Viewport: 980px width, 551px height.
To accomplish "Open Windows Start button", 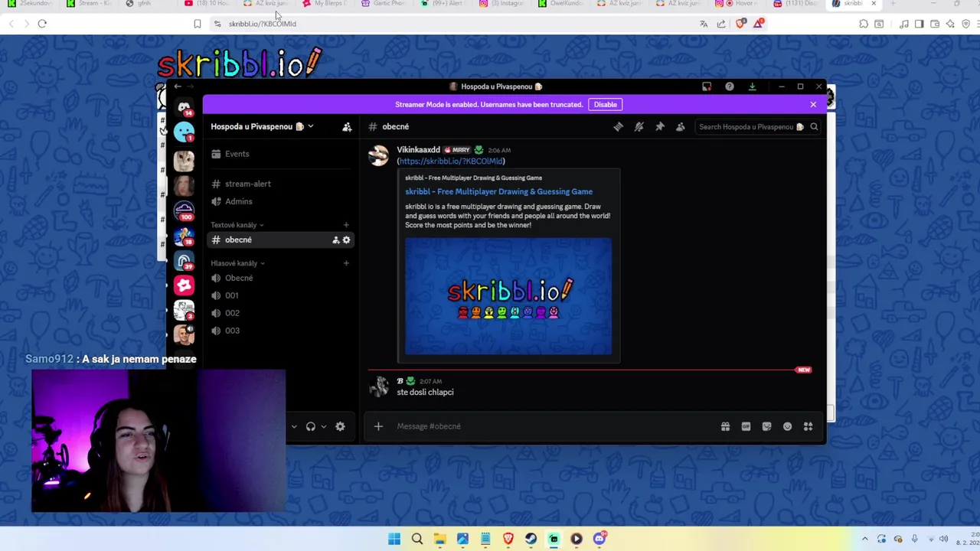I will pyautogui.click(x=394, y=539).
